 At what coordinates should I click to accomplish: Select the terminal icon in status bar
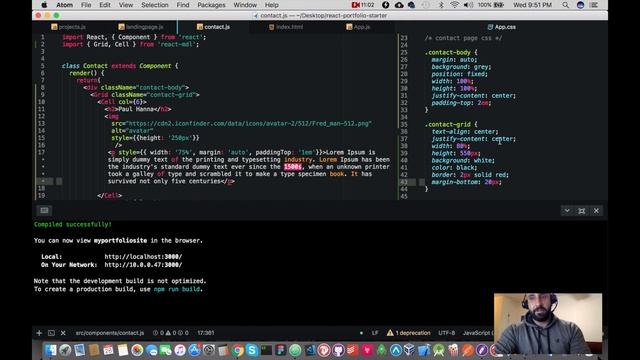[51, 333]
